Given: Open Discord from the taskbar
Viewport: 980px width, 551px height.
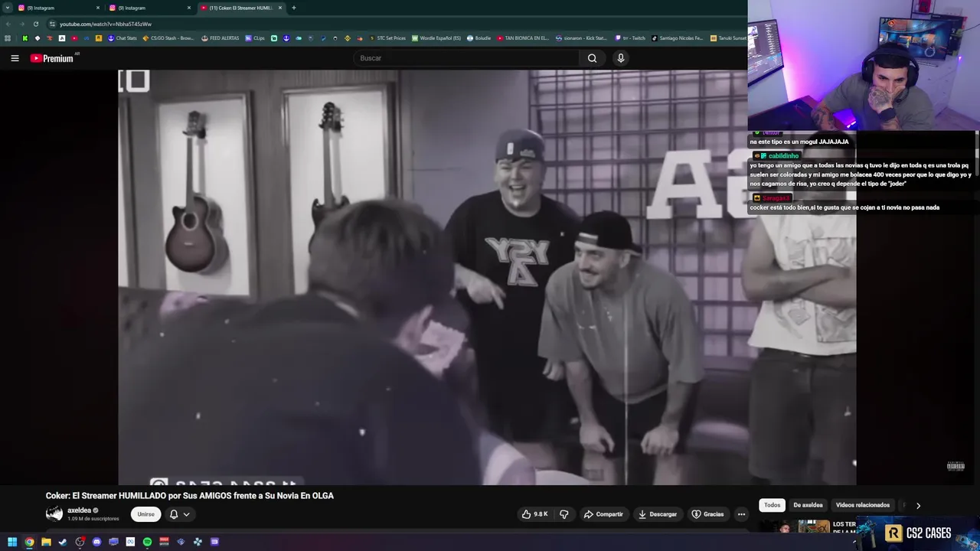Looking at the screenshot, I should click(96, 542).
